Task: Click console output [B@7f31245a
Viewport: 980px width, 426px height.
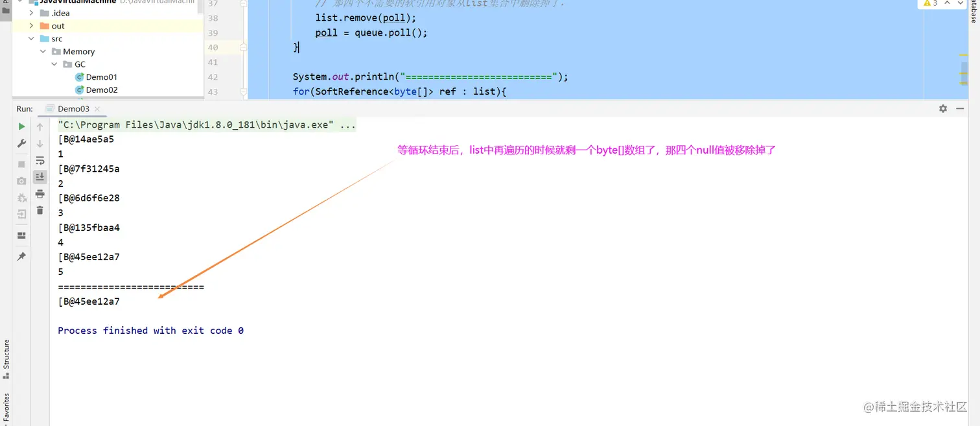Action: click(x=89, y=169)
